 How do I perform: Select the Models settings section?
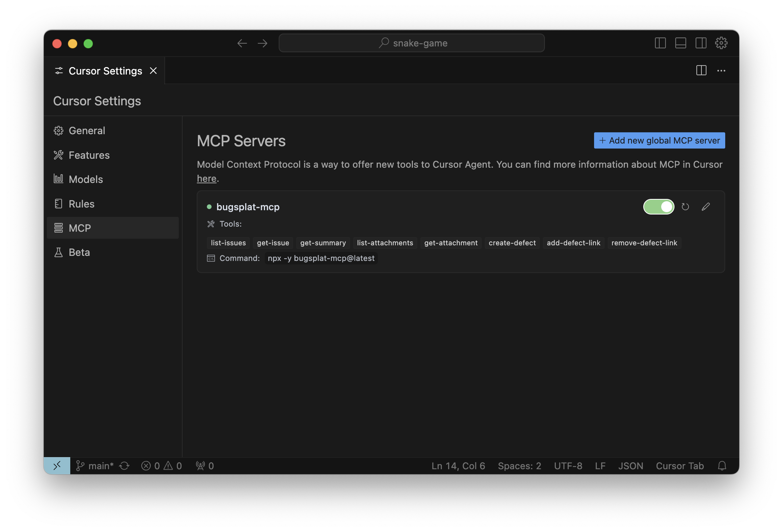click(x=85, y=179)
